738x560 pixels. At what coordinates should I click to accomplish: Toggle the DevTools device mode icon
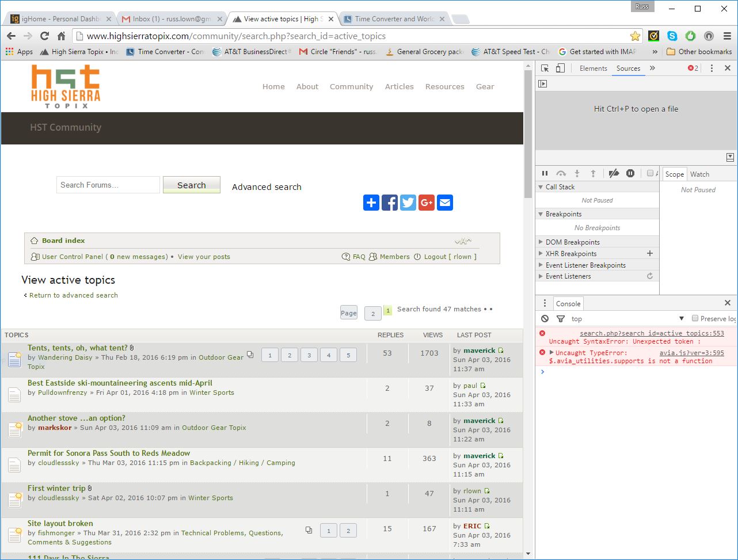(x=560, y=68)
